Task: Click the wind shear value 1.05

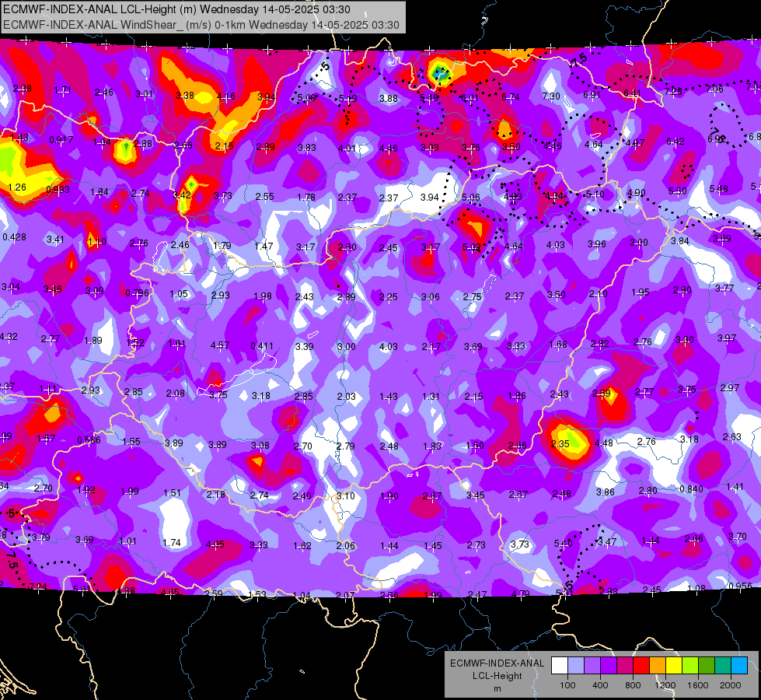Action: point(179,293)
